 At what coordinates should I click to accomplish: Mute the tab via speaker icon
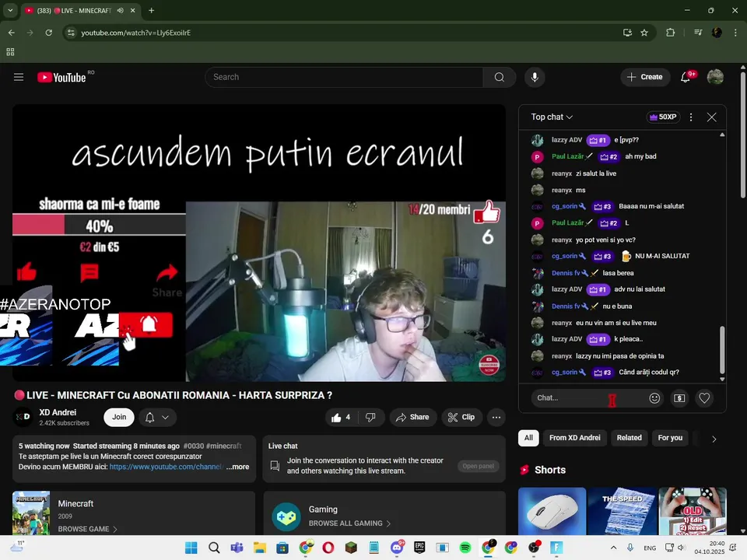(120, 10)
